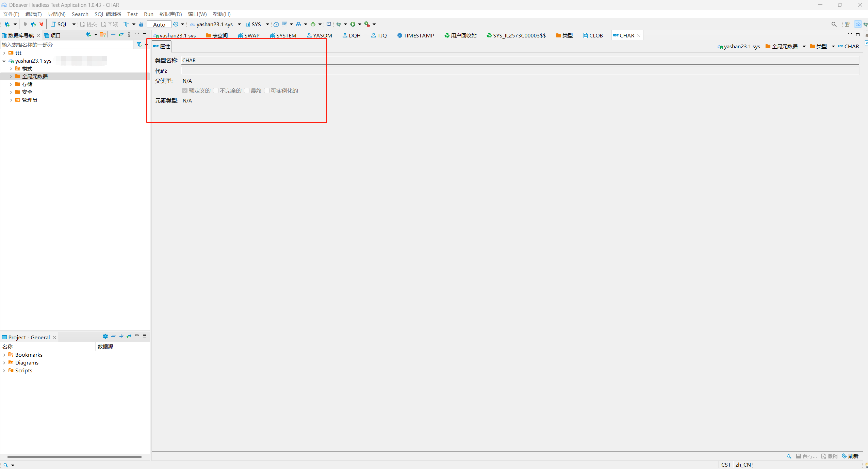Click the 刷新 refresh button
Image resolution: width=868 pixels, height=469 pixels.
[x=850, y=456]
